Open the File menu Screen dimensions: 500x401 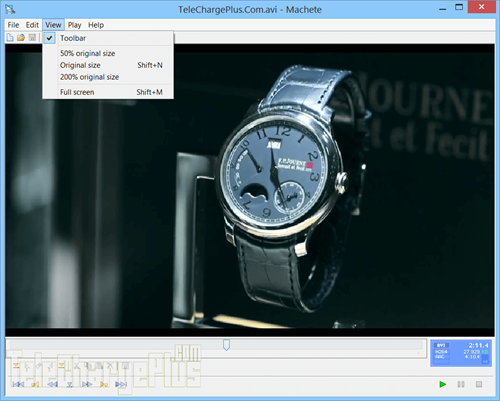click(x=13, y=25)
